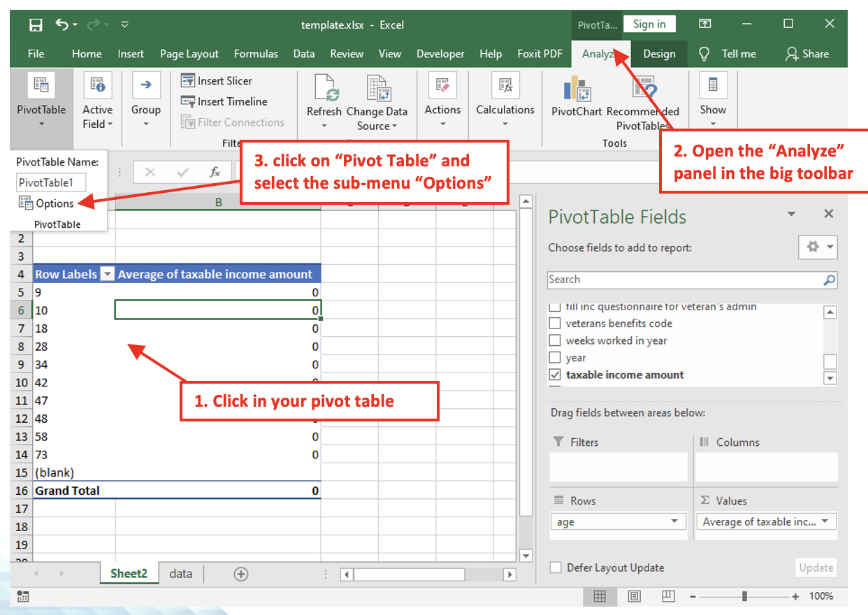Click the Sign in button

point(649,24)
